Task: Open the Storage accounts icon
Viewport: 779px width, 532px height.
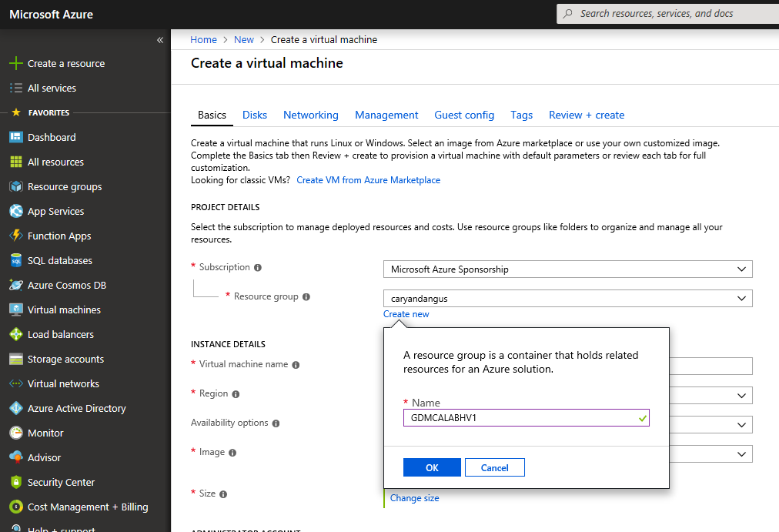Action: coord(16,359)
